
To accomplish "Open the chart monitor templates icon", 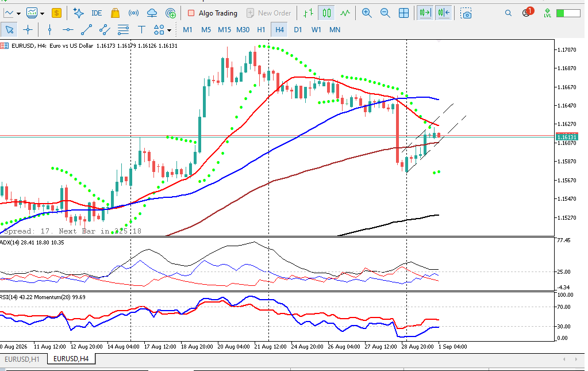I will (x=32, y=13).
